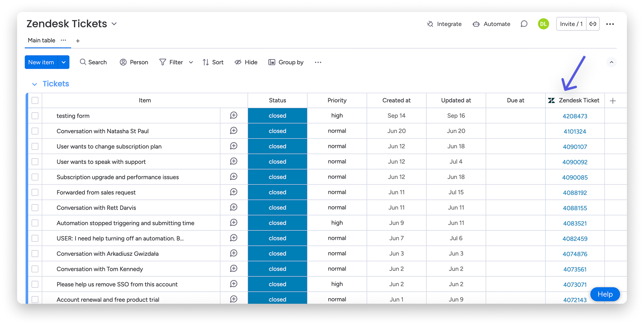Open updates for Forwarded from sales request

pyautogui.click(x=234, y=192)
